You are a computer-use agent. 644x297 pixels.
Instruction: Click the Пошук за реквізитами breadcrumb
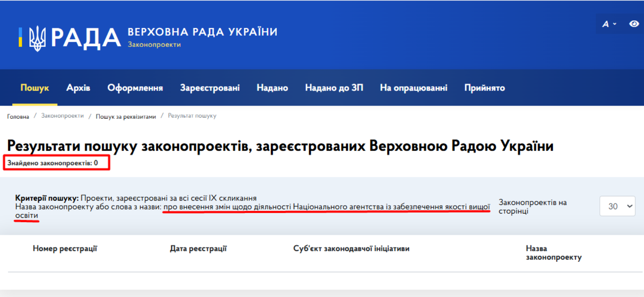tap(126, 116)
